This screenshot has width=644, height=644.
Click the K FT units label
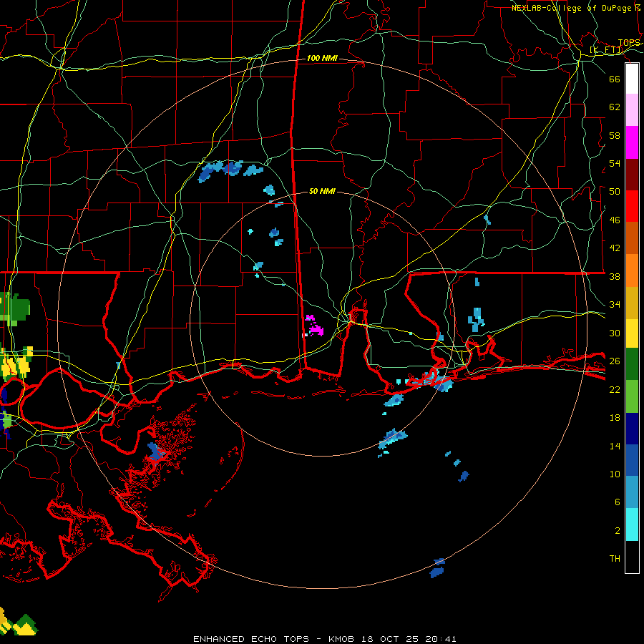(x=606, y=50)
